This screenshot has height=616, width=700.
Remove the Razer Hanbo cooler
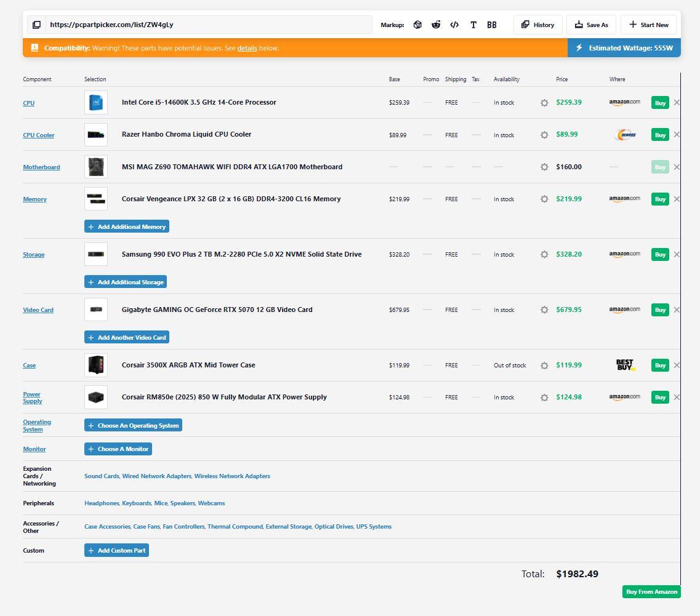click(x=677, y=135)
